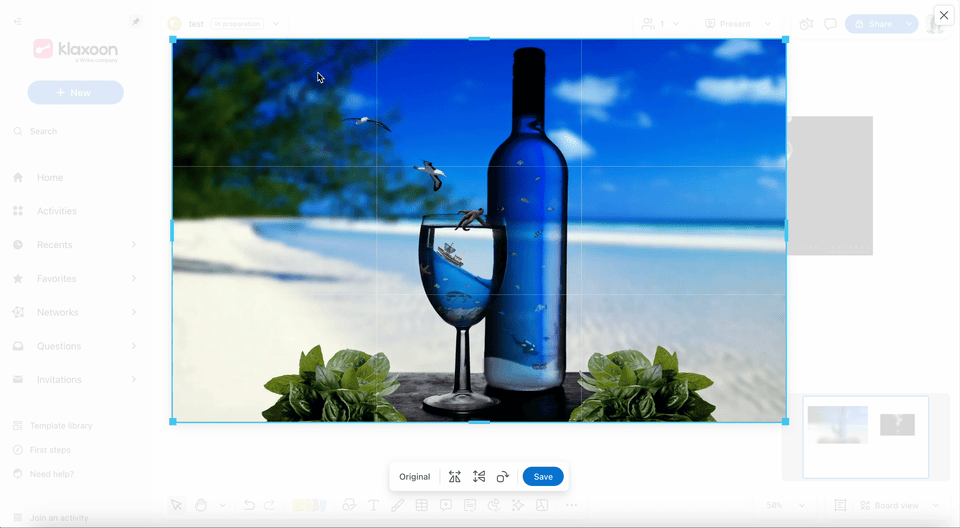
Task: Select the top-right crop corner handle
Action: click(786, 39)
